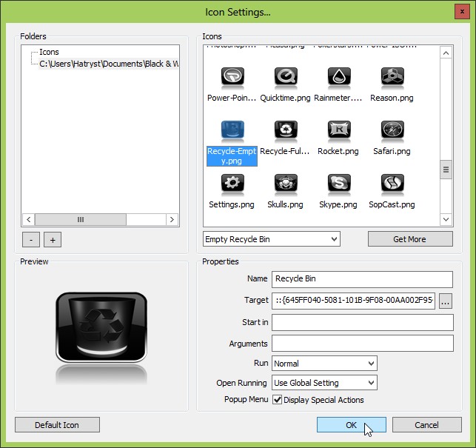Remove folder with the minus button

tap(31, 240)
